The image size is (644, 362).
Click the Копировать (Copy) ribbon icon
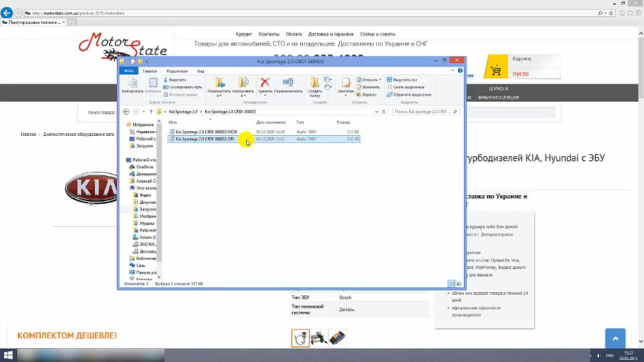[132, 85]
